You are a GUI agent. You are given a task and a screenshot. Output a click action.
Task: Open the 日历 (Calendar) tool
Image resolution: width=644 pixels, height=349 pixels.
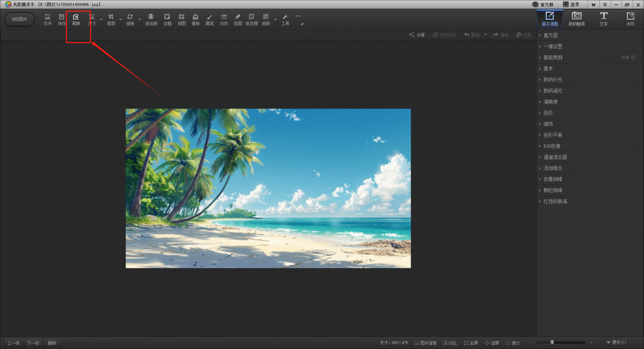224,19
